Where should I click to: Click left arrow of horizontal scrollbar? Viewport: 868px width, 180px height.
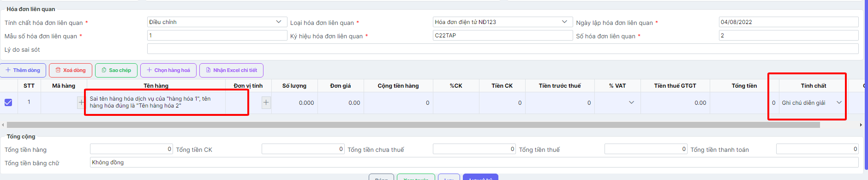(3, 125)
